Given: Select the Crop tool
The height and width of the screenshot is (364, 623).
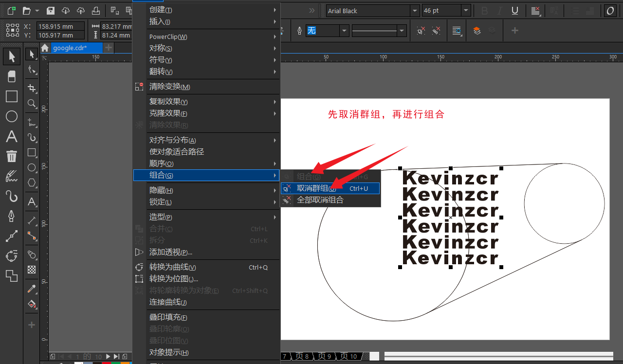Looking at the screenshot, I should pos(32,88).
